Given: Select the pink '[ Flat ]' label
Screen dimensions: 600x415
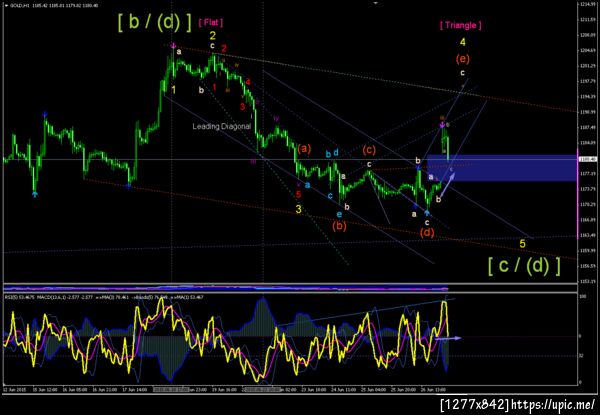Looking at the screenshot, I should tap(210, 23).
